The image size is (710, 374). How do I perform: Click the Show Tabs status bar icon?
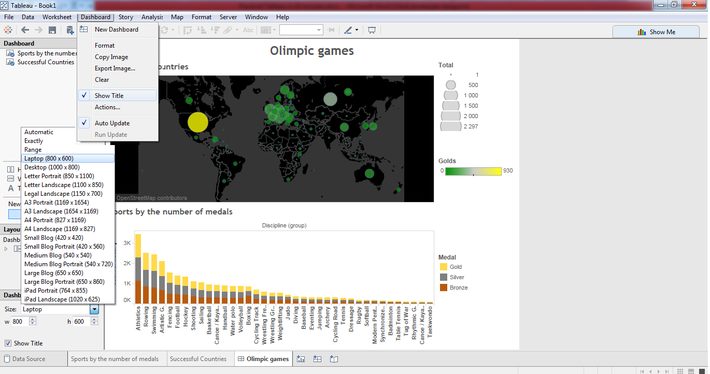click(701, 371)
